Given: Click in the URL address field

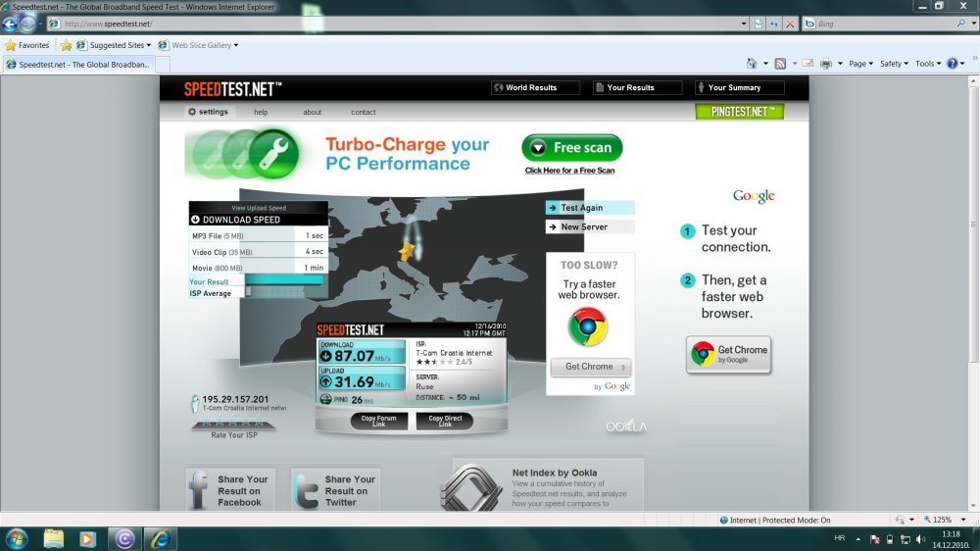Looking at the screenshot, I should 400,24.
